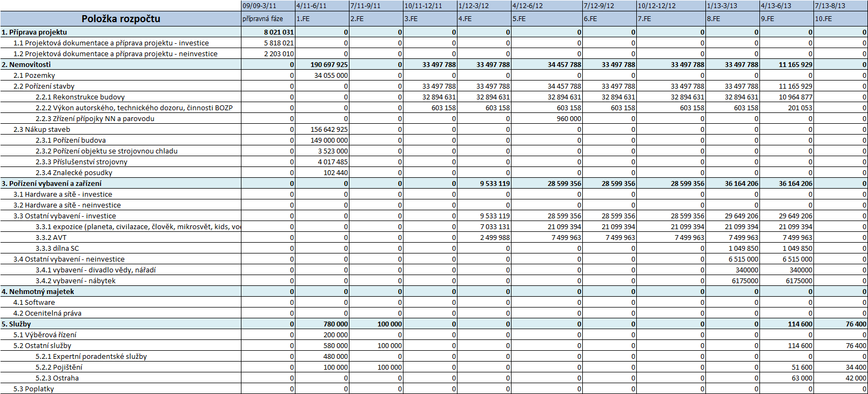Click the '1. Příprava projektu' row label
868x394 pixels.
click(35, 32)
